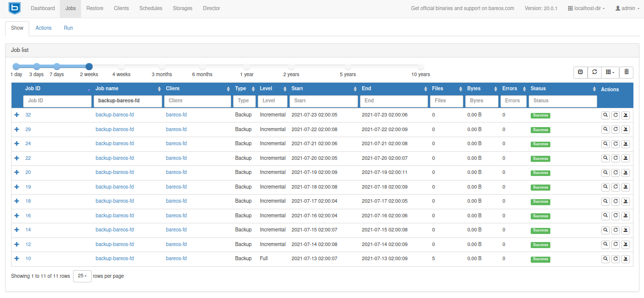
Task: Refresh the job list table
Action: click(595, 72)
